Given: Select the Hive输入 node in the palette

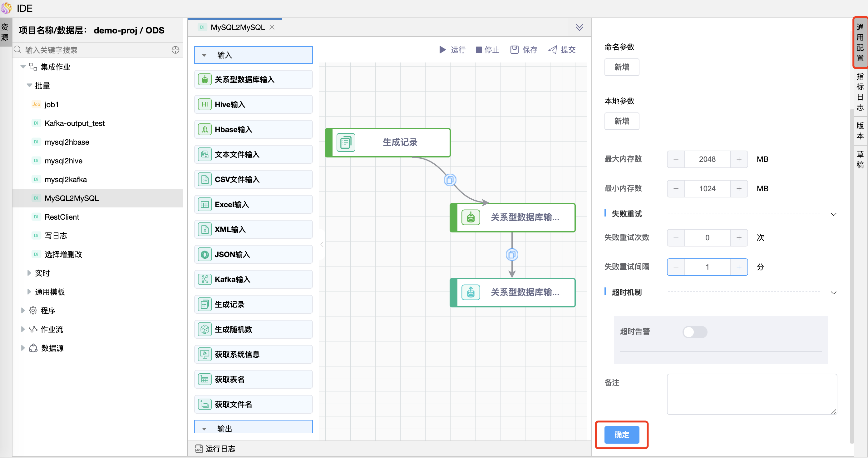Looking at the screenshot, I should [253, 104].
